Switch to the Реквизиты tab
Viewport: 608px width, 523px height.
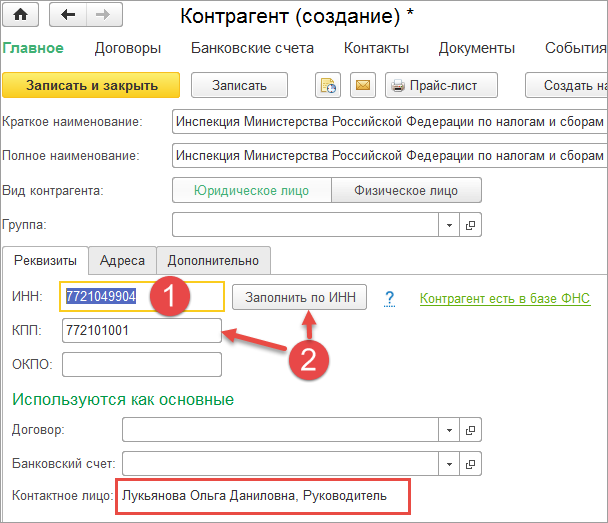[45, 260]
